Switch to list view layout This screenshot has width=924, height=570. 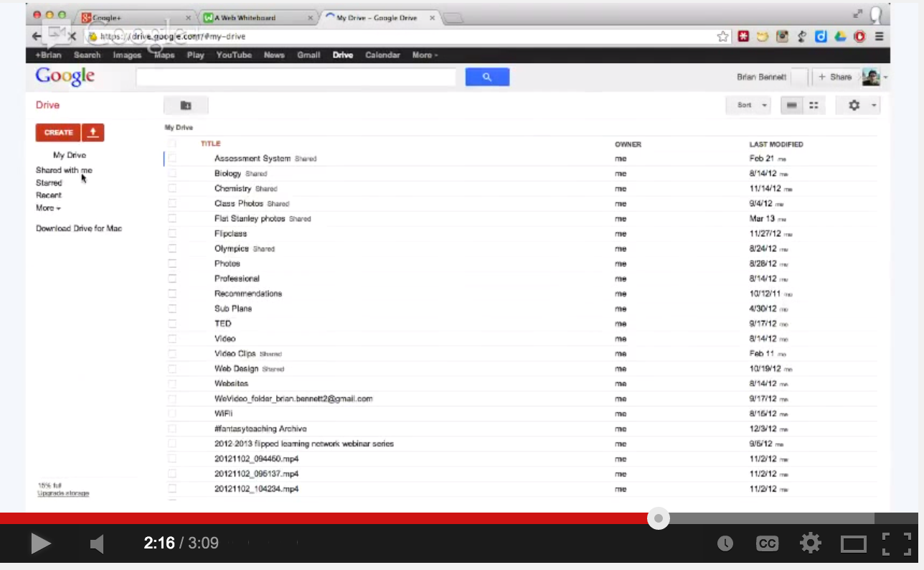792,106
